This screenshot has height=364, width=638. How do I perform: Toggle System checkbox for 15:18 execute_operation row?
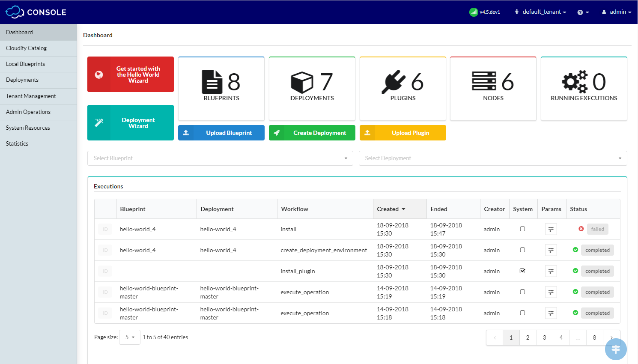[522, 313]
